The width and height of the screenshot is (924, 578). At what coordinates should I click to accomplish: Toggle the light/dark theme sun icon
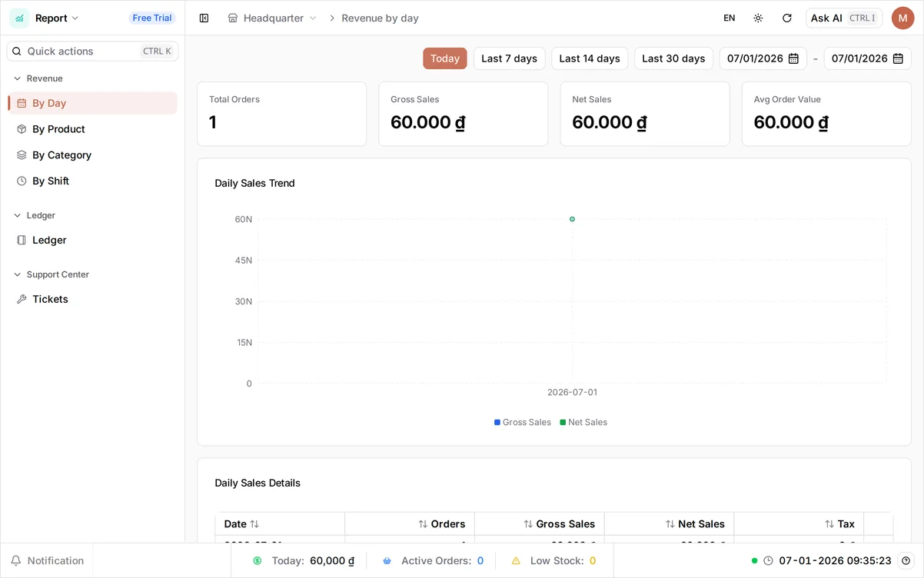click(758, 18)
